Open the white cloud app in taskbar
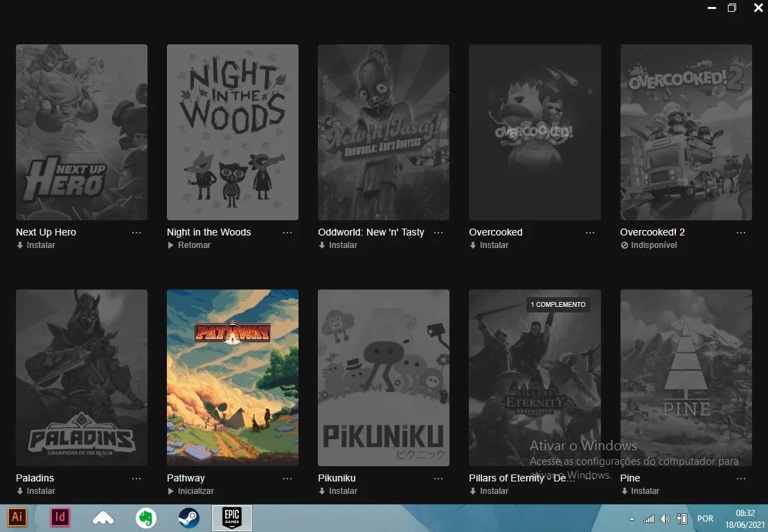Screen dimensions: 768x532 [103, 517]
